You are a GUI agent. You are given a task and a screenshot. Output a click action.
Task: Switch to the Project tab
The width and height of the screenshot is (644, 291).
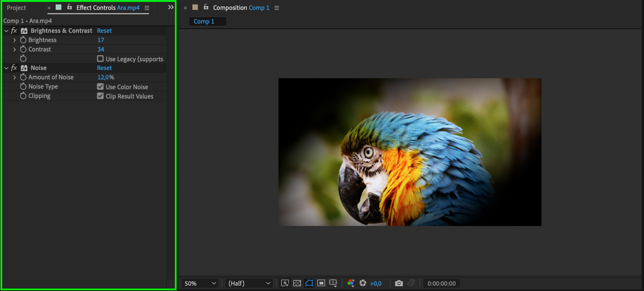pos(16,8)
